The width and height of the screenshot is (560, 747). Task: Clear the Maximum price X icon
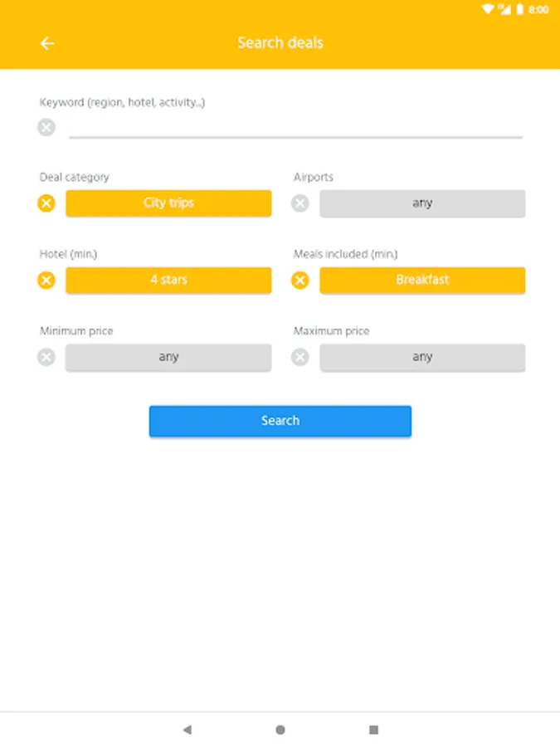(300, 357)
